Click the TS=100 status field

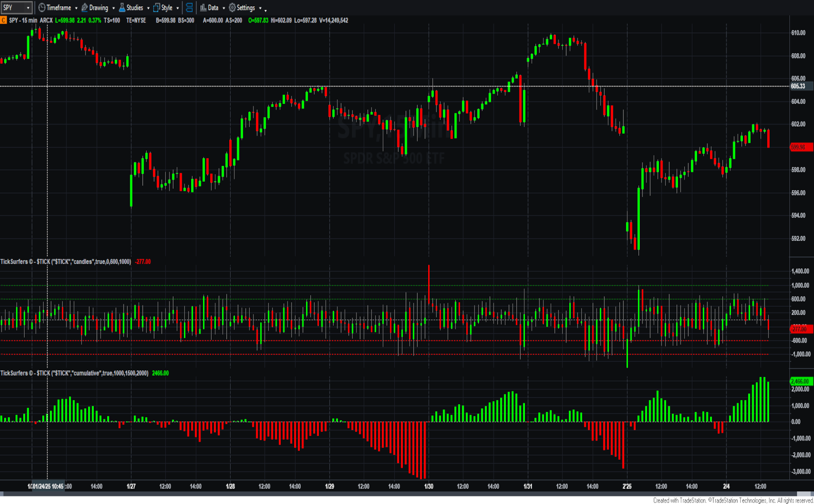click(x=112, y=21)
